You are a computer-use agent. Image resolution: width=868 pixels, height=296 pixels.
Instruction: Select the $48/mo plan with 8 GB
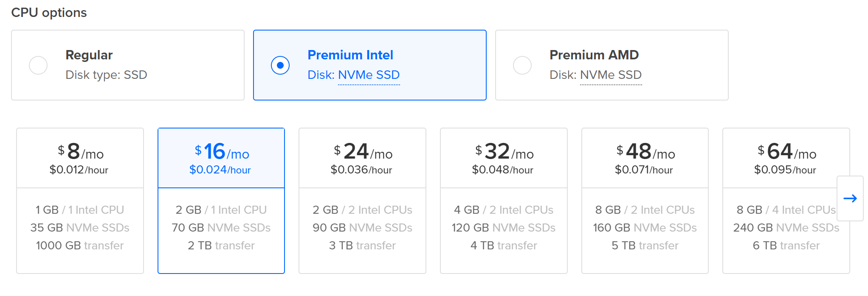click(645, 201)
